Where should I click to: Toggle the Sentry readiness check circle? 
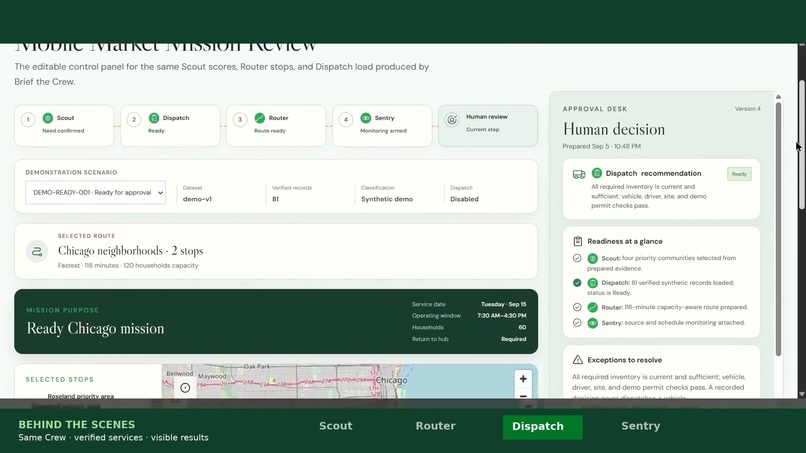point(577,323)
